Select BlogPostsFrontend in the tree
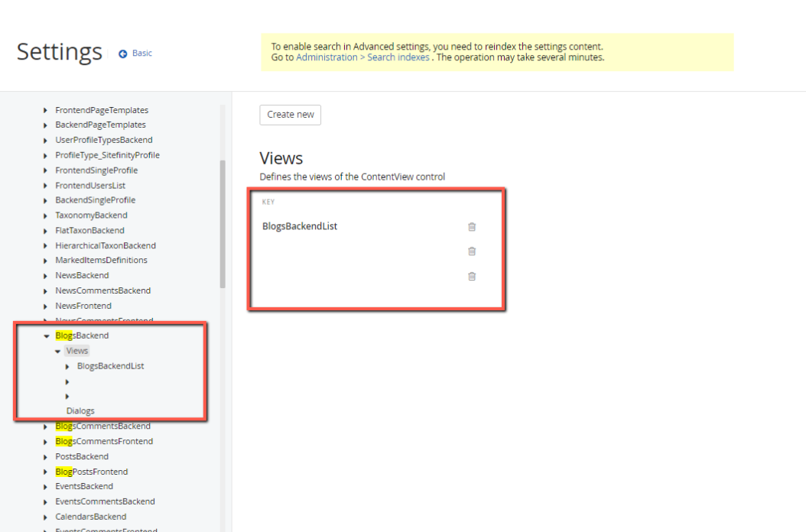The width and height of the screenshot is (806, 532). (92, 472)
